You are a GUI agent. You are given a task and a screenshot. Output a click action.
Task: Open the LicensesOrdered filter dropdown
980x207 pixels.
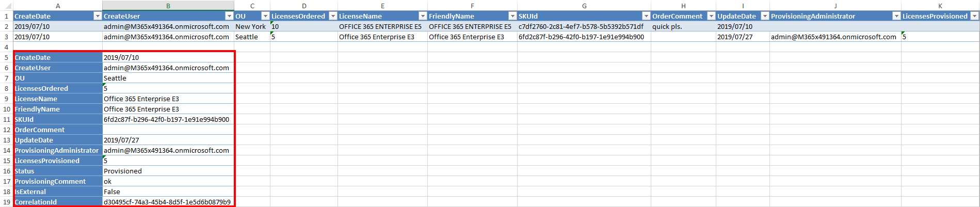(333, 16)
